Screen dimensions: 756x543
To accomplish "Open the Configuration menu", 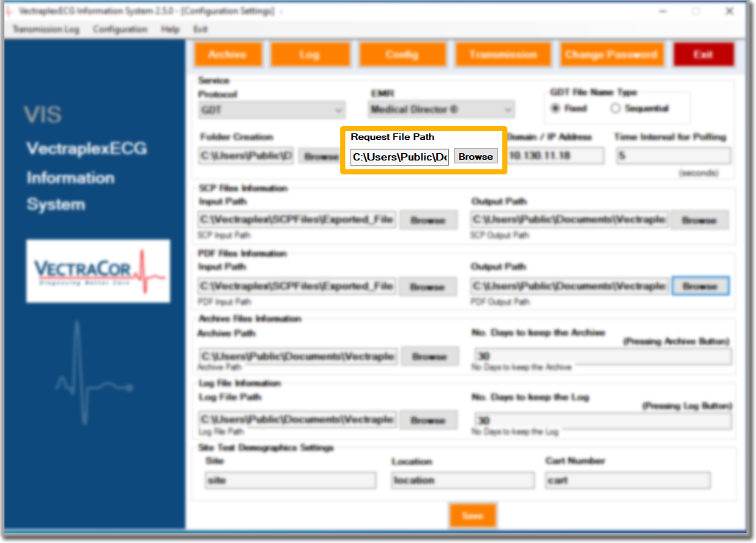I will click(x=120, y=29).
